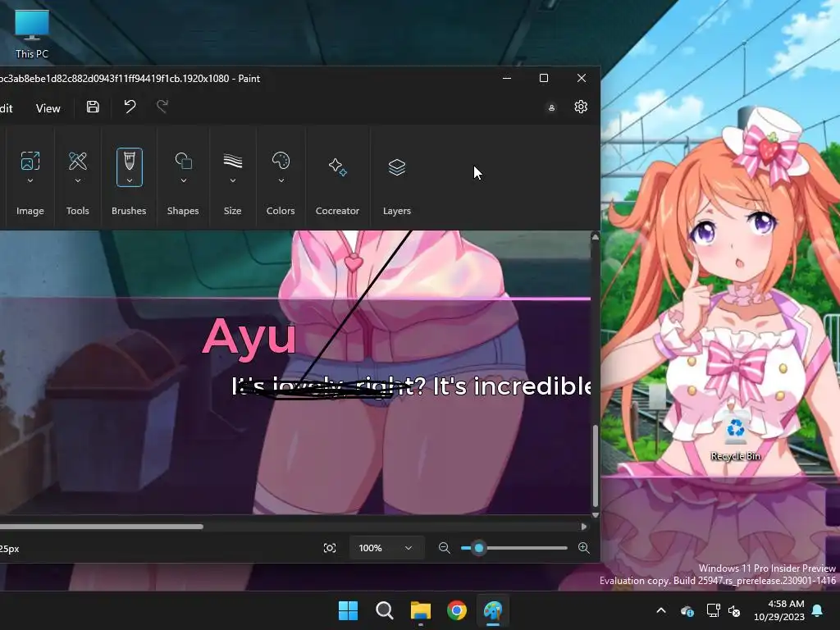
Task: Click the Save icon in Paint
Action: pos(93,107)
